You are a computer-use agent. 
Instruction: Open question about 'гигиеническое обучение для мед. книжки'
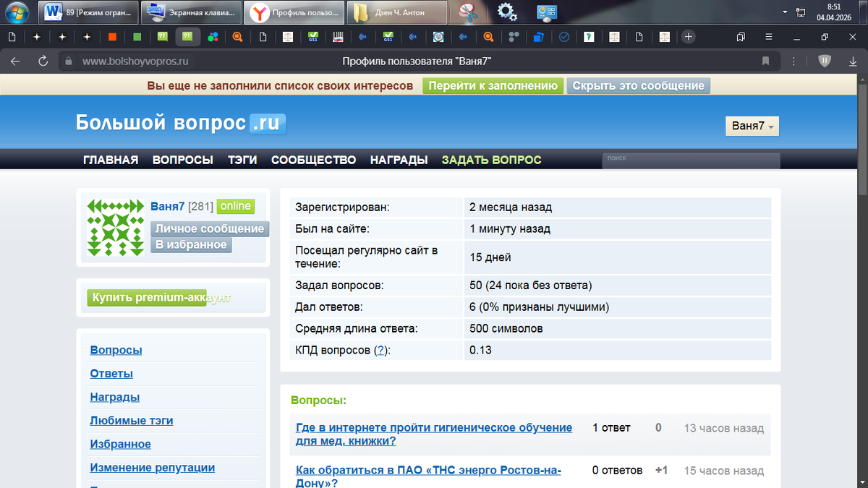click(x=434, y=435)
